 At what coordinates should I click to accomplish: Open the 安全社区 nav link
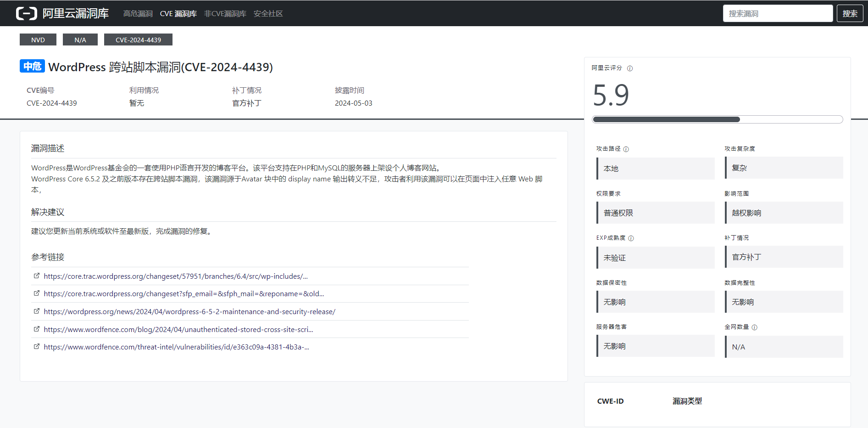click(x=268, y=14)
